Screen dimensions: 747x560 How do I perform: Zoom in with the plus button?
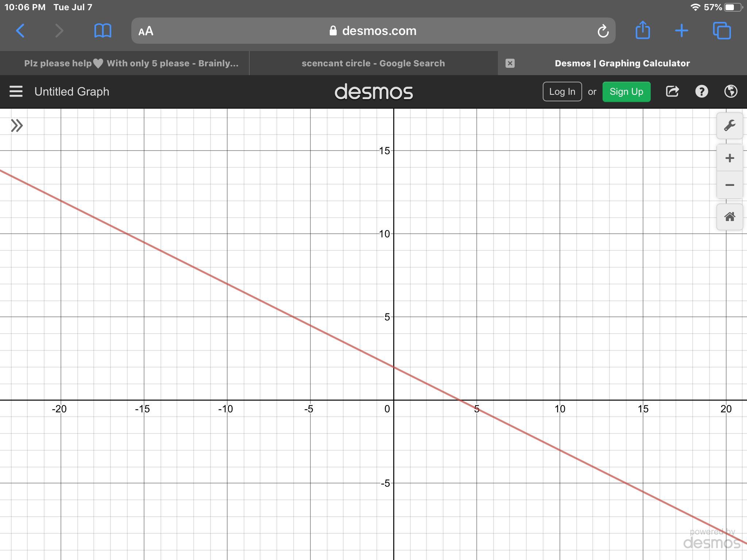pyautogui.click(x=729, y=158)
